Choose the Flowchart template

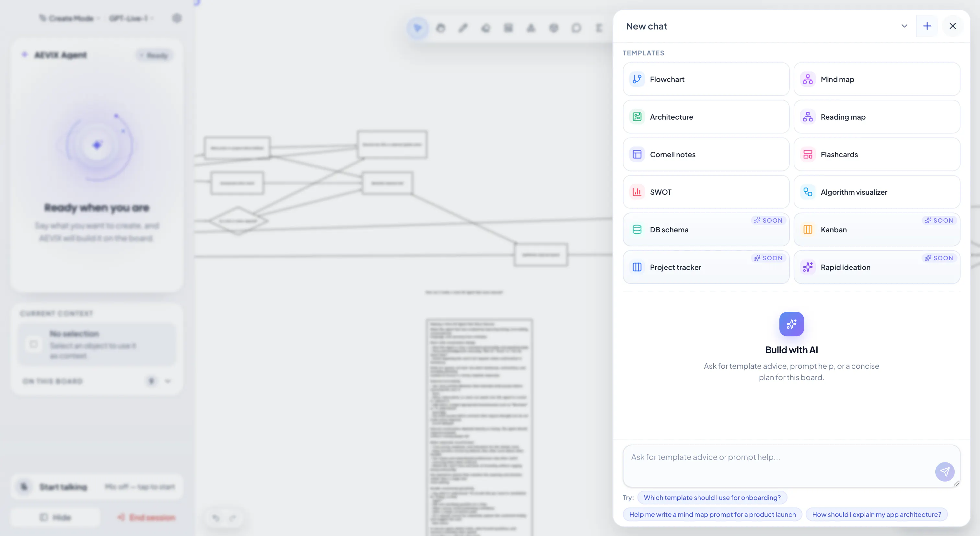pos(706,79)
